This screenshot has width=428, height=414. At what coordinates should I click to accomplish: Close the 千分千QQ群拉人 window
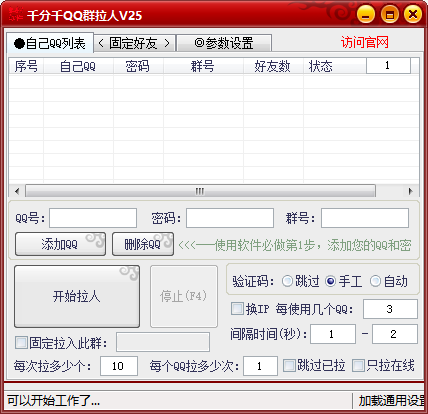413,15
